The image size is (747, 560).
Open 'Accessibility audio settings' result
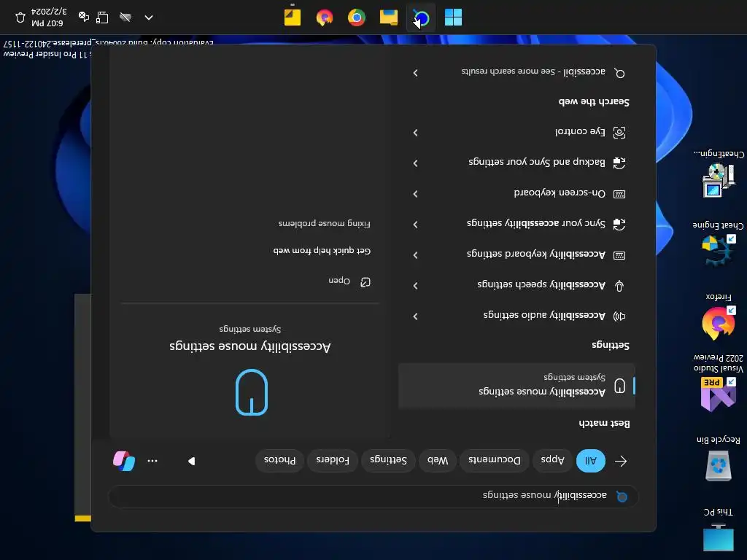pos(516,316)
